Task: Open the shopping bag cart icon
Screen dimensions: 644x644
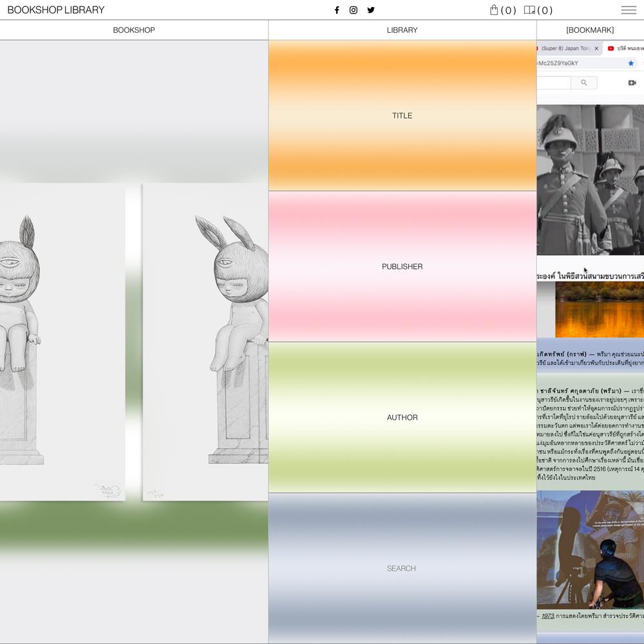Action: click(494, 10)
